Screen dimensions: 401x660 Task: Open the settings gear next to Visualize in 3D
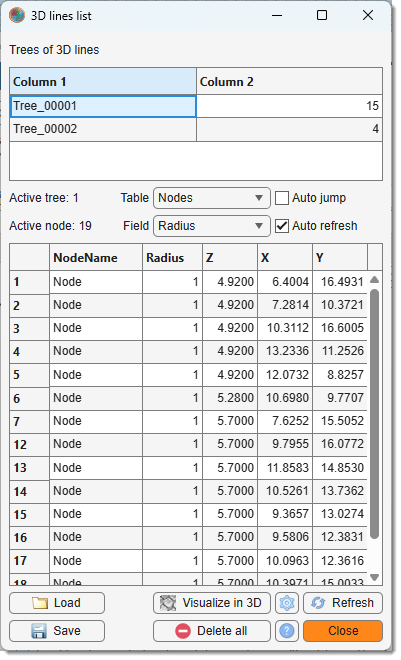(287, 603)
